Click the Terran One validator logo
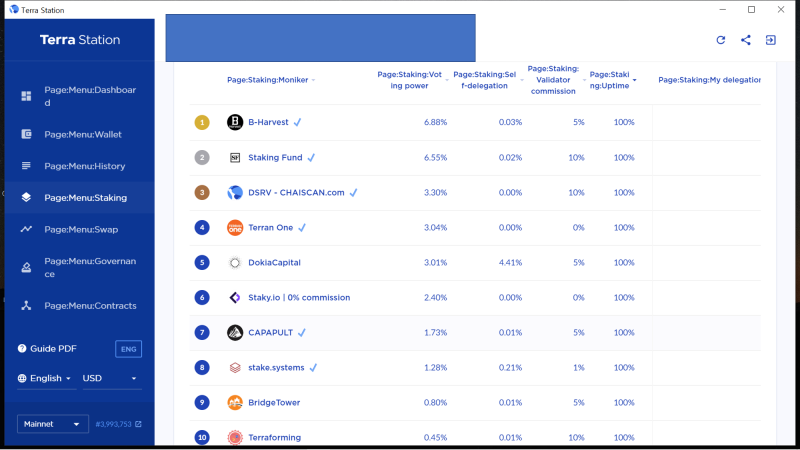This screenshot has height=450, width=800. [x=235, y=228]
